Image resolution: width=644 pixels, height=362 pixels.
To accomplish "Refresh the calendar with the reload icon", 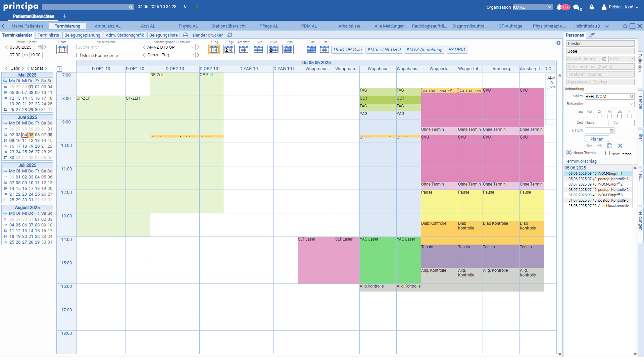I will click(x=230, y=35).
